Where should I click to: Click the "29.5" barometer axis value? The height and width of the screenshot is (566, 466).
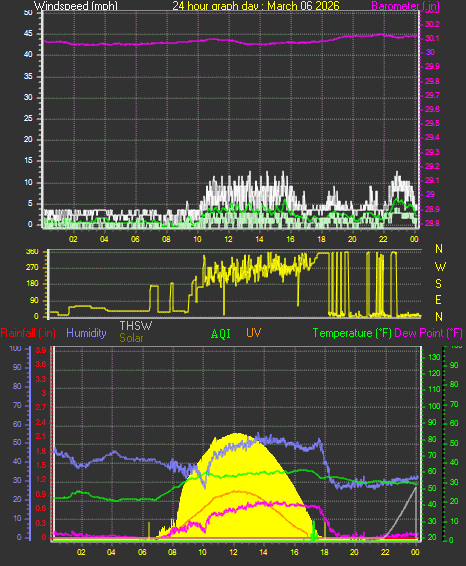click(x=432, y=123)
